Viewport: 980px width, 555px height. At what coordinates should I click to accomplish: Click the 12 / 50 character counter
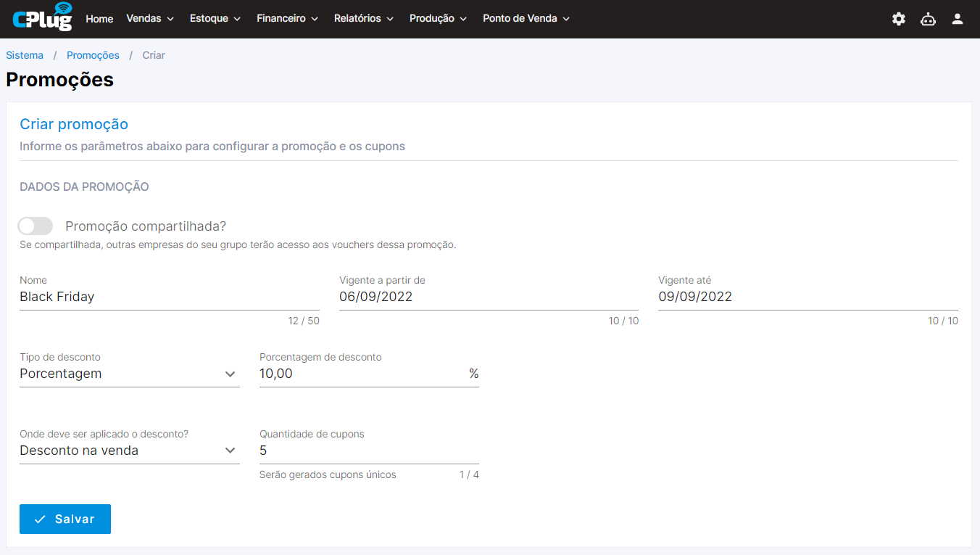pos(304,321)
